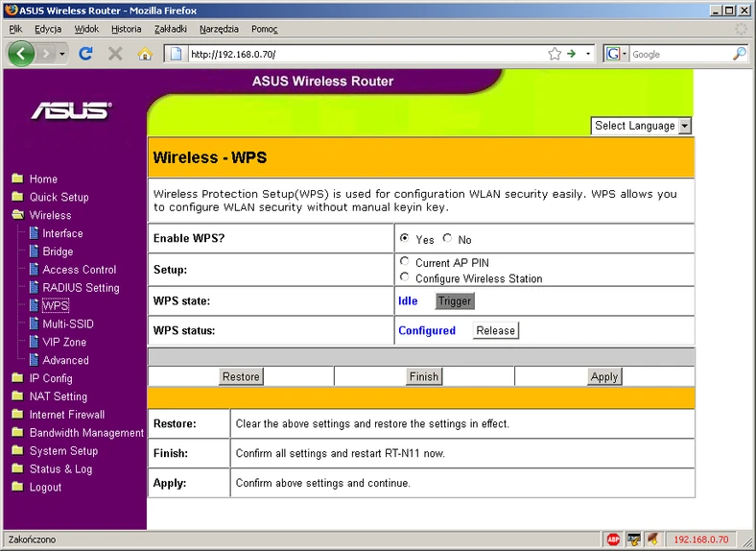Select Yes for Enable WPS
Viewport: 756px width, 551px height.
(x=405, y=238)
